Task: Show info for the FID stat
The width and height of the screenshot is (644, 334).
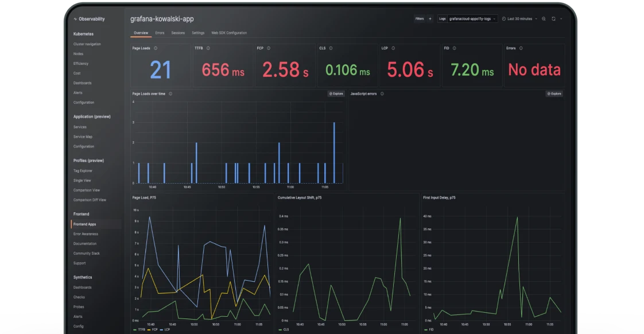Action: [454, 48]
